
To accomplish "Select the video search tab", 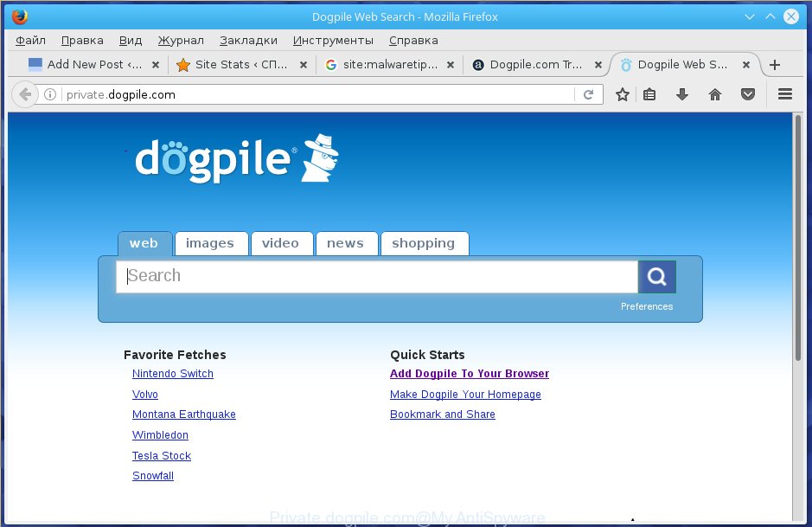I will (x=280, y=243).
